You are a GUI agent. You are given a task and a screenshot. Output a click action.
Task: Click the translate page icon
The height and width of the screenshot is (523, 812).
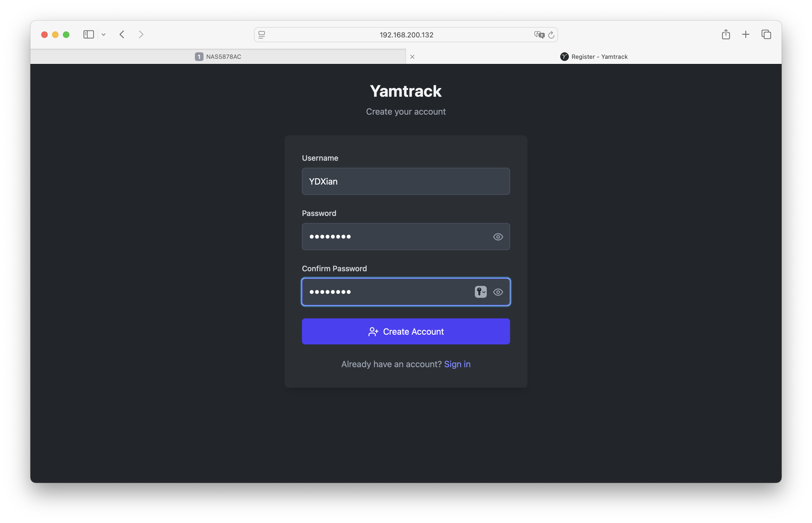tap(539, 35)
